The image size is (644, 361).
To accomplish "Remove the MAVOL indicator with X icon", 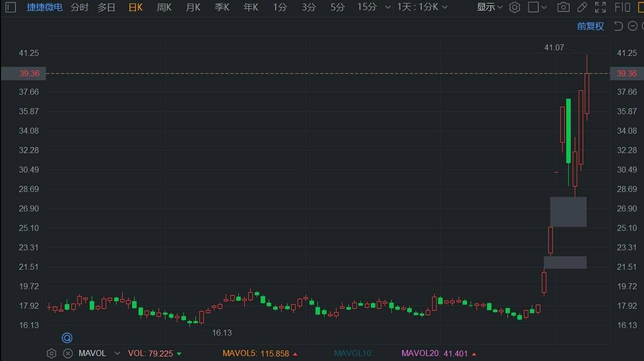I will tap(68, 354).
